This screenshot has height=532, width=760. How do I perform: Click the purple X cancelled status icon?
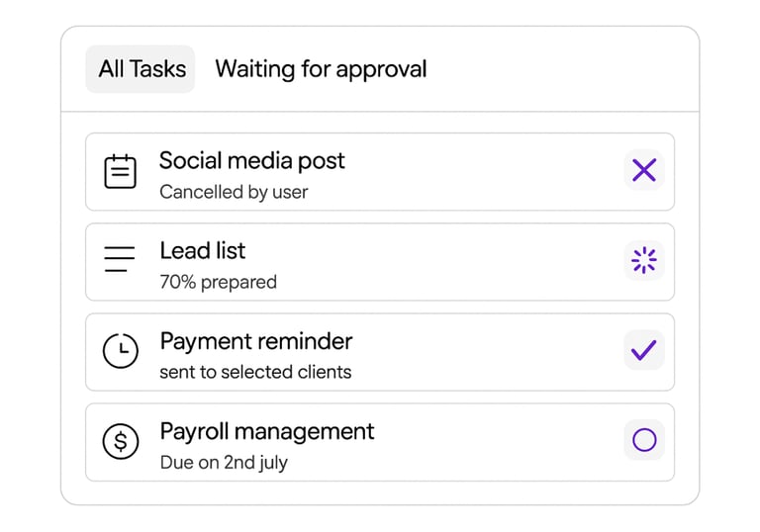(644, 171)
